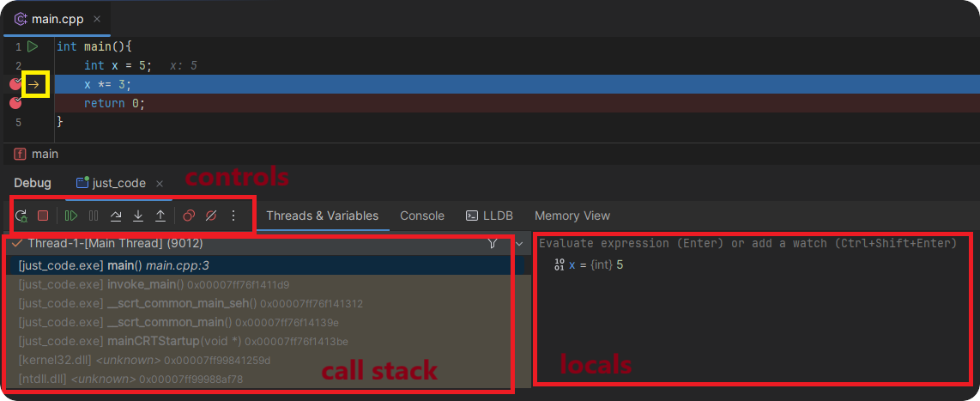Viewport: 980px width, 401px height.
Task: Click the main function breadcrumb
Action: [36, 154]
